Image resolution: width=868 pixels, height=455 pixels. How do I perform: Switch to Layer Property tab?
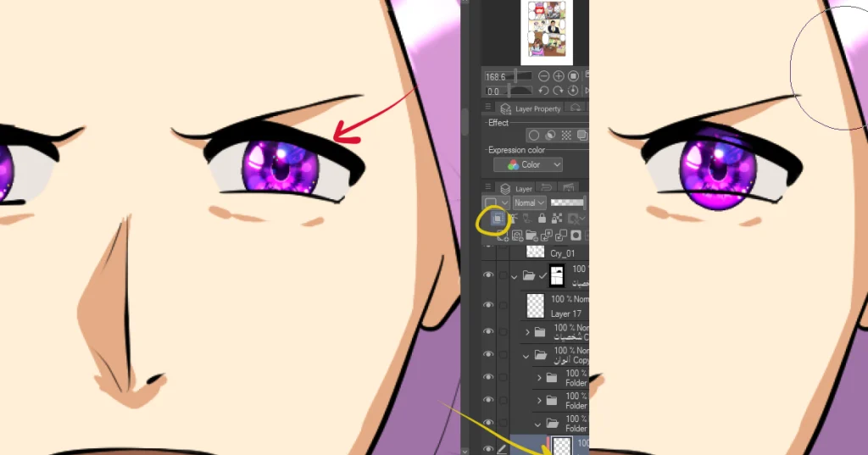point(531,108)
